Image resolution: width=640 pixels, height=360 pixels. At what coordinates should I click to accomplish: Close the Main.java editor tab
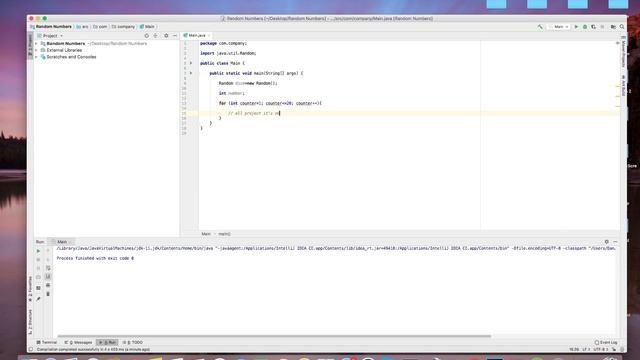pos(209,36)
